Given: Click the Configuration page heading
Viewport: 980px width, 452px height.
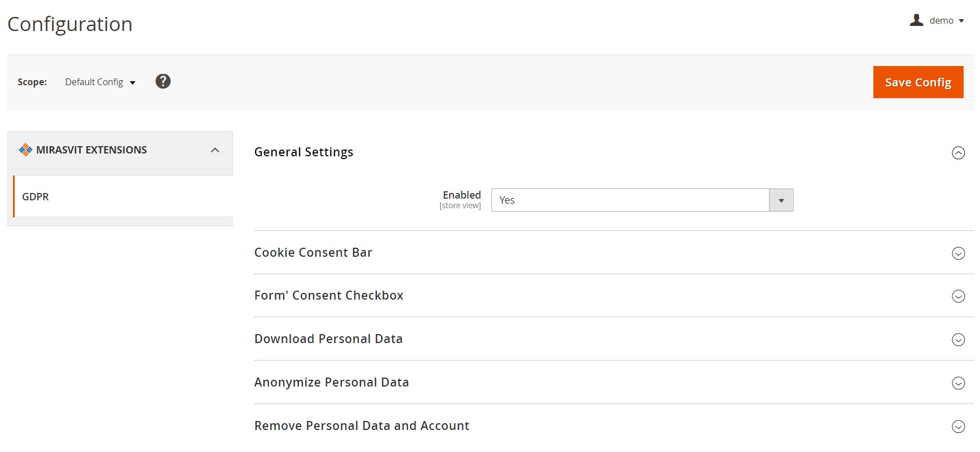Looking at the screenshot, I should pyautogui.click(x=70, y=24).
